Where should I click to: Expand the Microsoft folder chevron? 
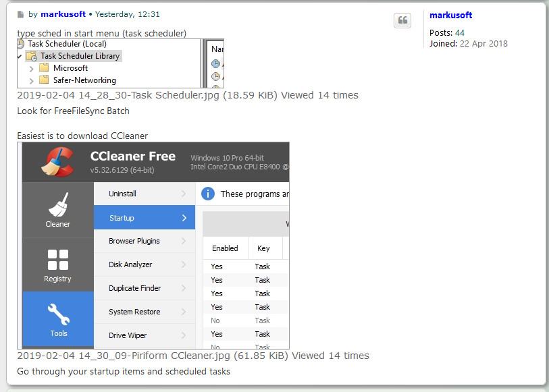click(31, 69)
